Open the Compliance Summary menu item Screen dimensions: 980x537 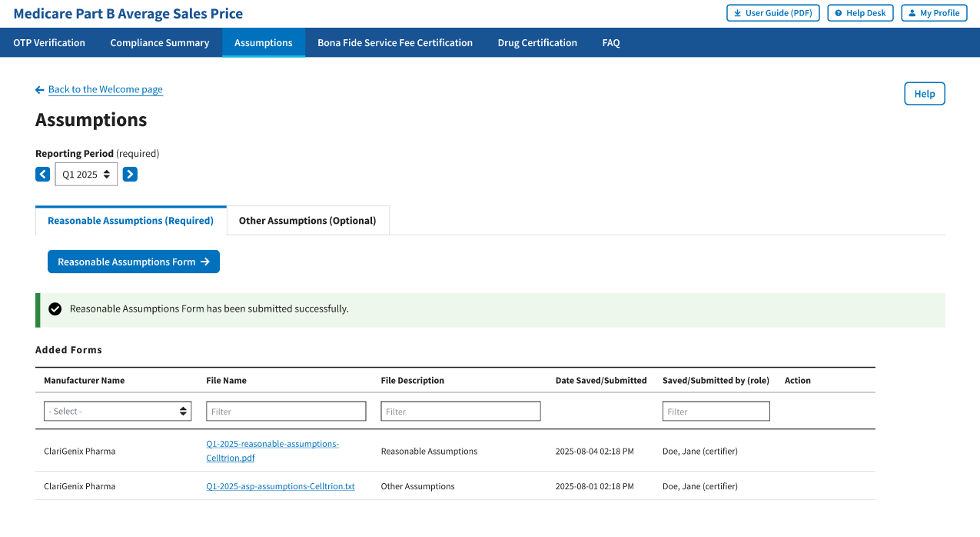(x=160, y=43)
